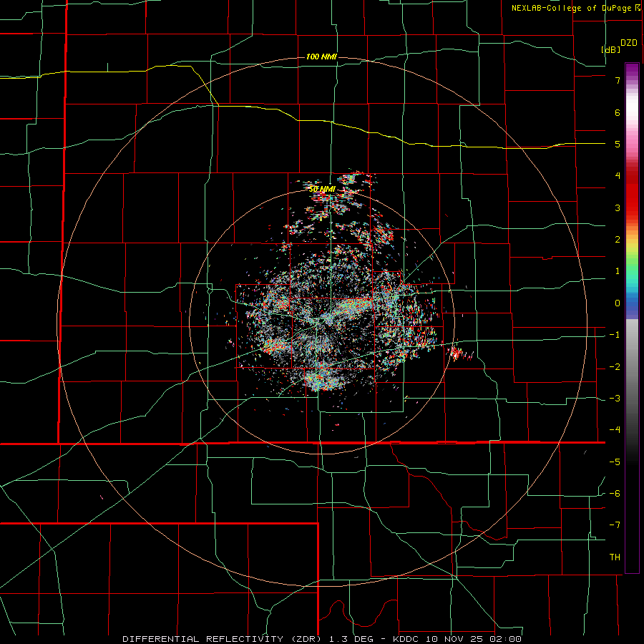Click the [dB] units label
Image resolution: width=644 pixels, height=644 pixels.
pyautogui.click(x=610, y=50)
